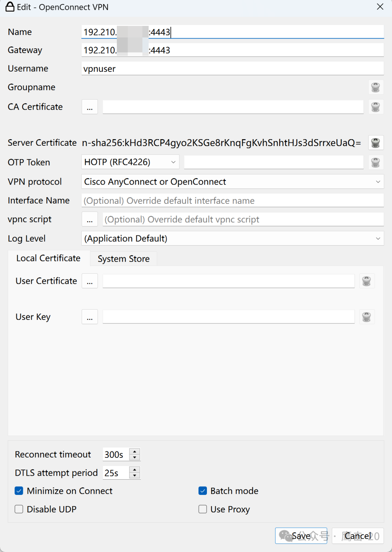Image resolution: width=392 pixels, height=552 pixels.
Task: Click the User Certificate path field
Action: pos(229,281)
